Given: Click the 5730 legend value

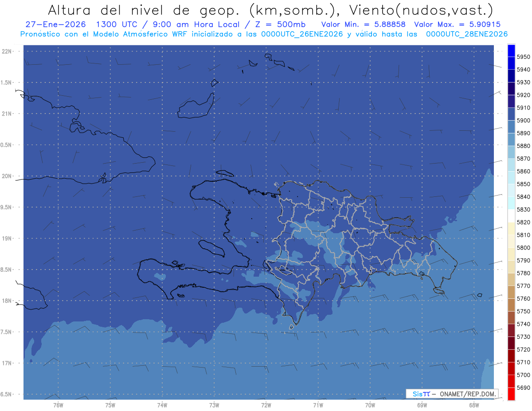Looking at the screenshot, I should click(523, 337).
